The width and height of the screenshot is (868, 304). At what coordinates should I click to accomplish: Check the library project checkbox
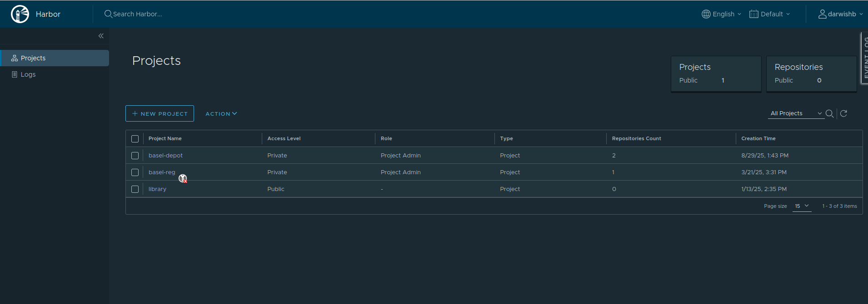click(x=135, y=189)
